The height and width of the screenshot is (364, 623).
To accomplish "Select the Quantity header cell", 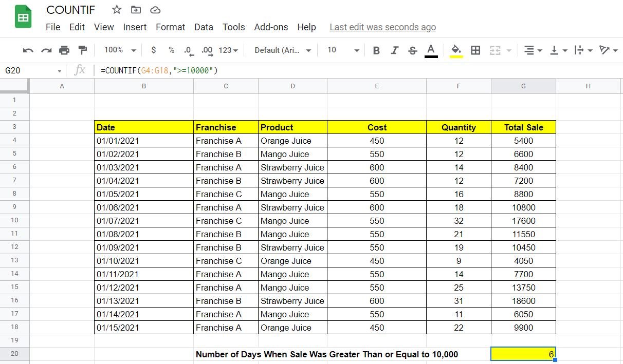I will coord(459,127).
